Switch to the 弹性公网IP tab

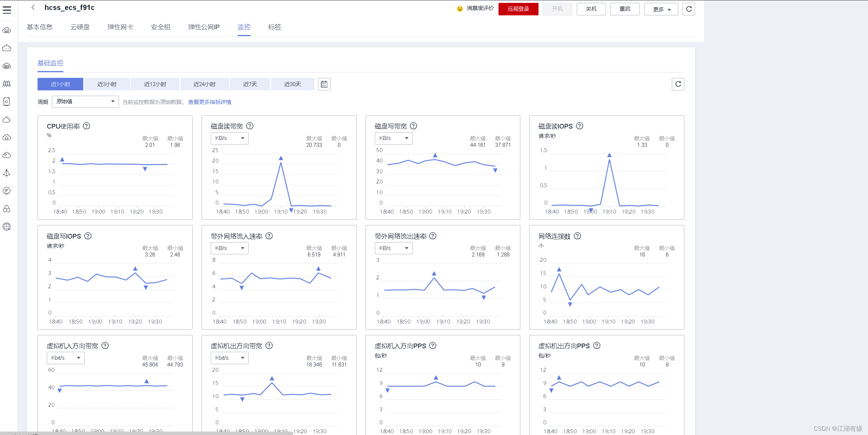(x=204, y=27)
